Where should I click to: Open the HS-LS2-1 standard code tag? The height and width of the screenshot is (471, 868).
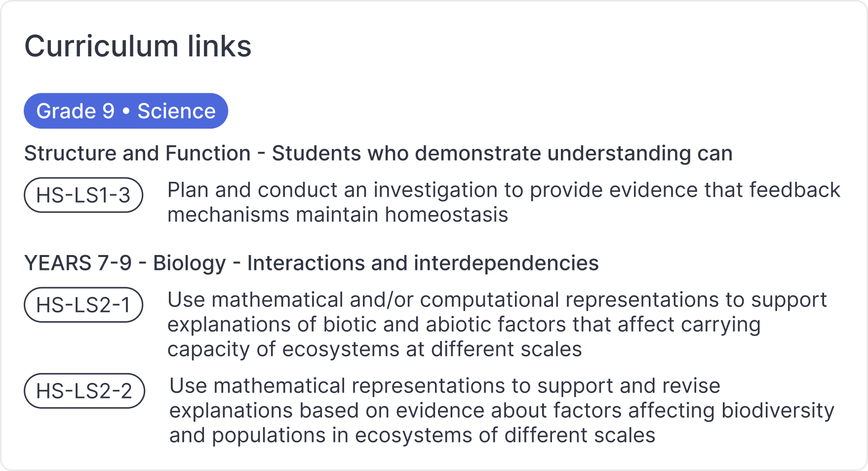coord(83,305)
